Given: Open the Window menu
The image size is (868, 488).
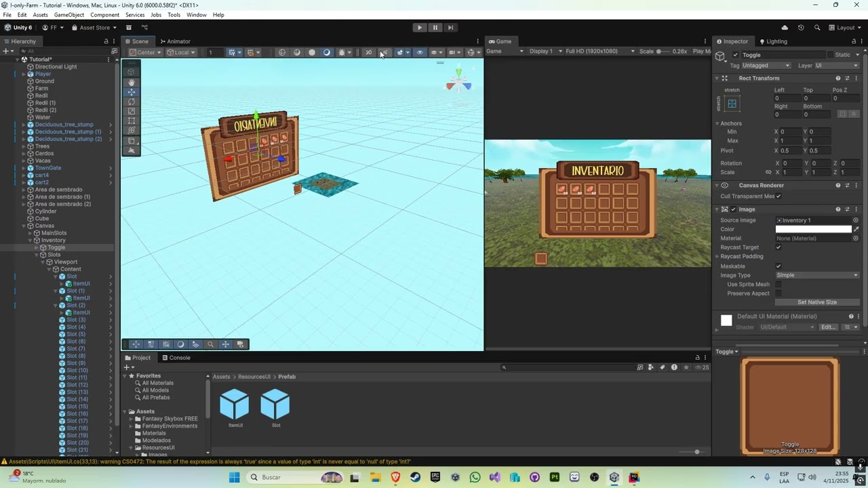Looking at the screenshot, I should 197,15.
